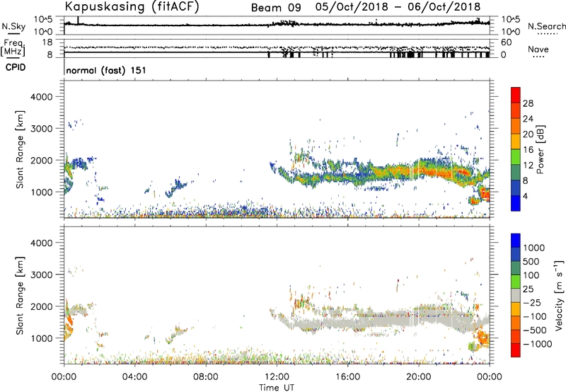Click the '28' power colorbar value
Screen dimensions: 566x392
pyautogui.click(x=528, y=103)
